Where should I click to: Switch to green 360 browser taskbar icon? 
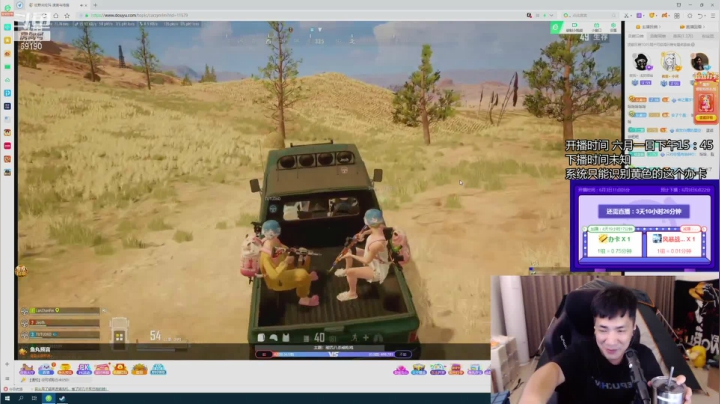(48, 398)
